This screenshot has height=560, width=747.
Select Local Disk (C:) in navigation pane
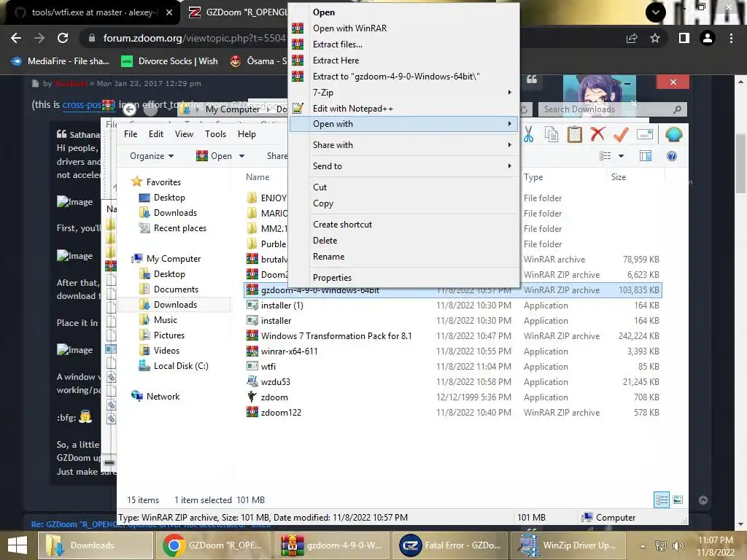tap(174, 366)
